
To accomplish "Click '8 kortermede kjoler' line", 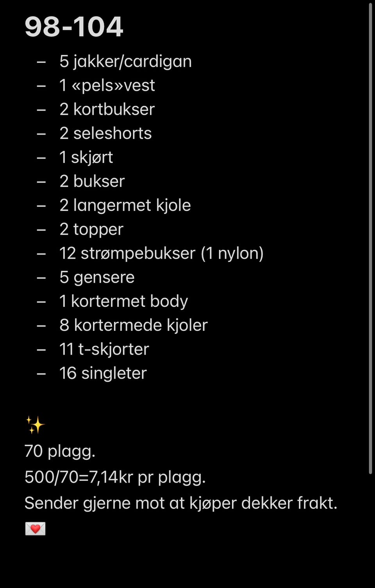I will click(133, 325).
